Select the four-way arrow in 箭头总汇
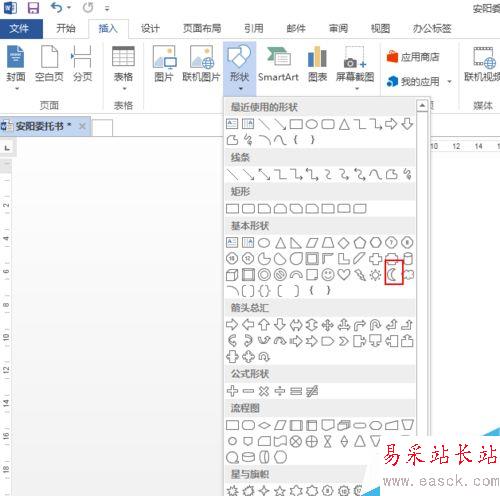 coord(328,325)
